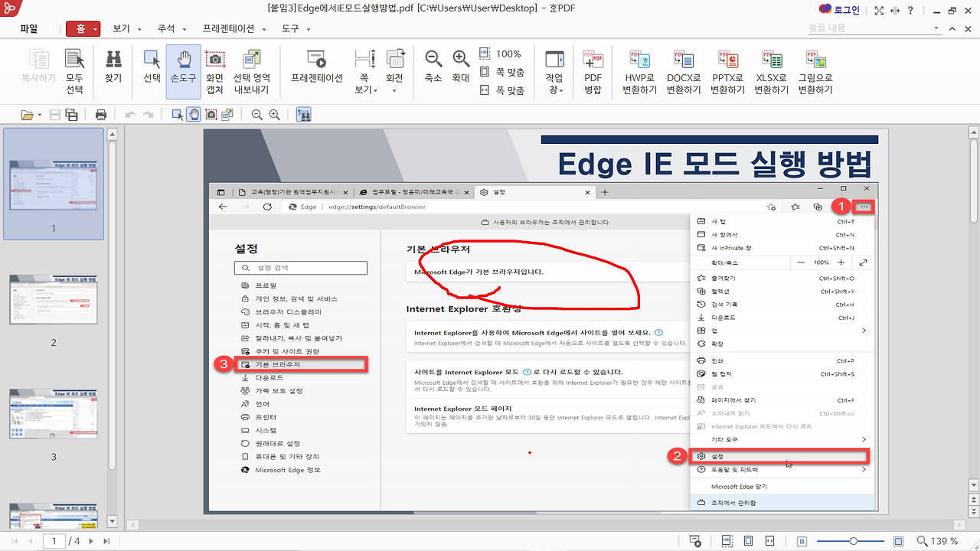980x551 pixels.
Task: Toggle the hand tool in the quick toolbar
Action: click(194, 115)
